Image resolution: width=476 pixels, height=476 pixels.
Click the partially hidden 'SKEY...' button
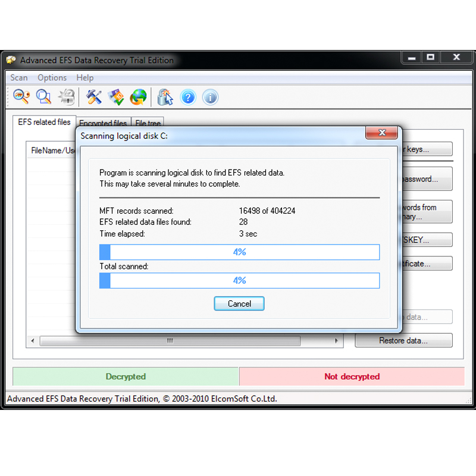427,240
